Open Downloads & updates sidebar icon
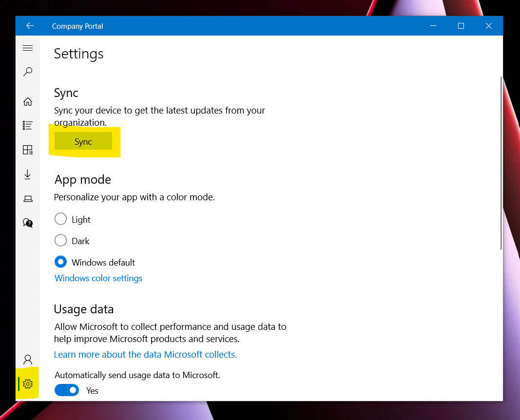 click(28, 175)
